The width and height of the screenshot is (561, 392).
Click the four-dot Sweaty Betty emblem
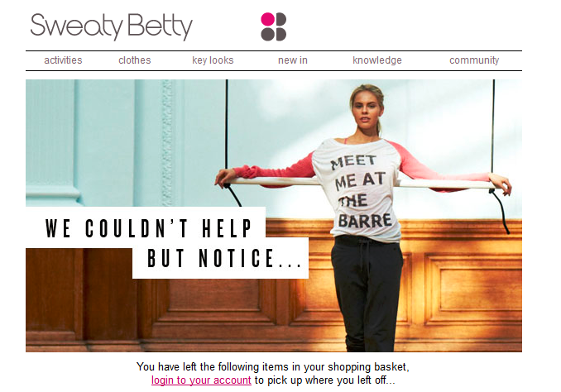tap(273, 26)
